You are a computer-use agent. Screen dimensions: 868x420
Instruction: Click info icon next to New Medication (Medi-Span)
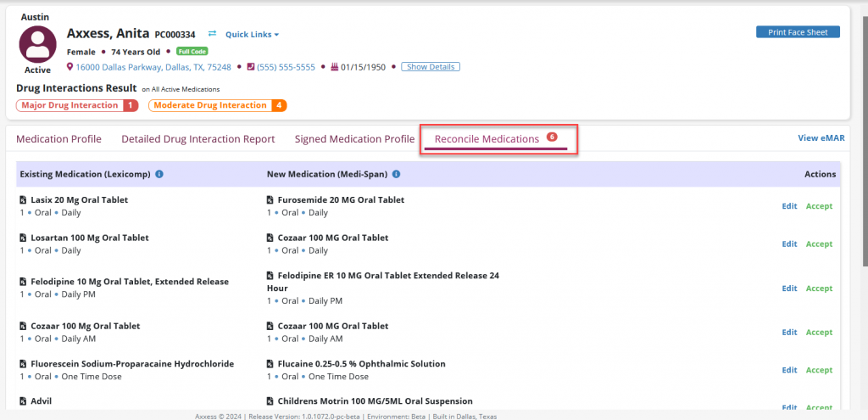point(397,175)
